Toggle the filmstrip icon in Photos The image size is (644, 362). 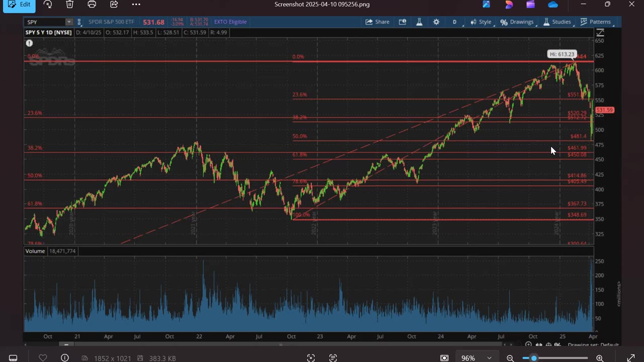[x=13, y=358]
